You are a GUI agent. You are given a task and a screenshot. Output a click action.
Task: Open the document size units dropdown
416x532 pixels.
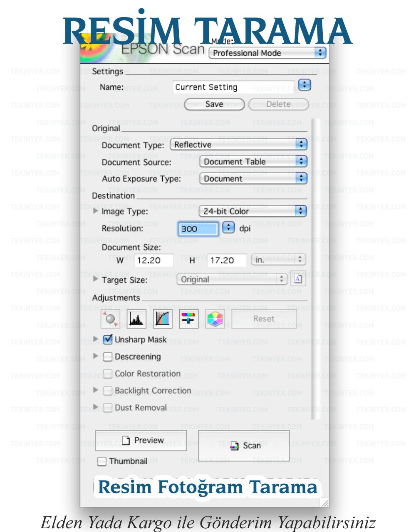point(278,260)
